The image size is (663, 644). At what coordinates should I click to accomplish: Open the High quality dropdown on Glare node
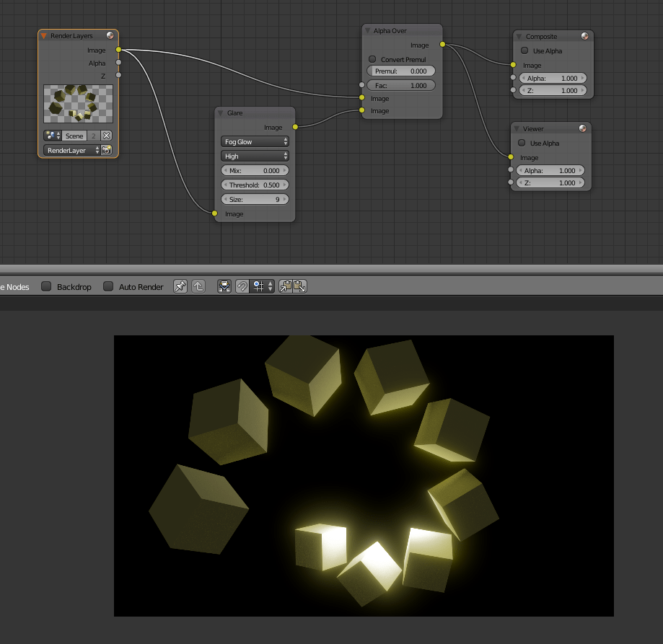(255, 156)
